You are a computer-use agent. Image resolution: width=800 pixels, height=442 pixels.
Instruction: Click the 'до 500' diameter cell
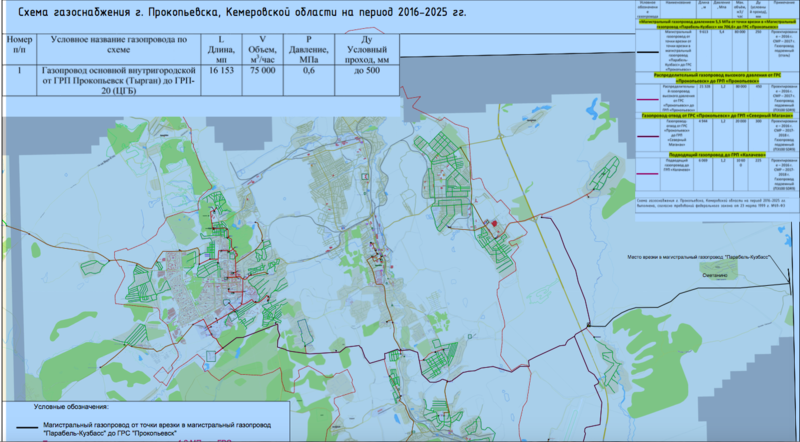[x=364, y=72]
